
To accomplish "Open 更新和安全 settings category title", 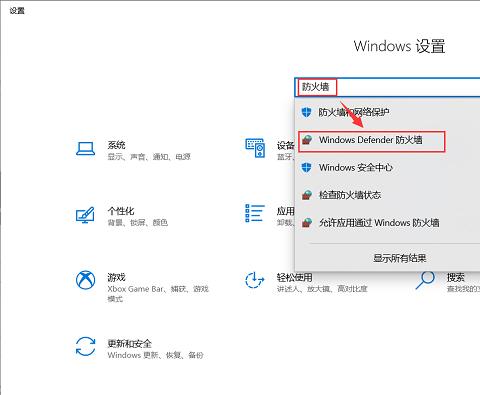I will coord(129,343).
